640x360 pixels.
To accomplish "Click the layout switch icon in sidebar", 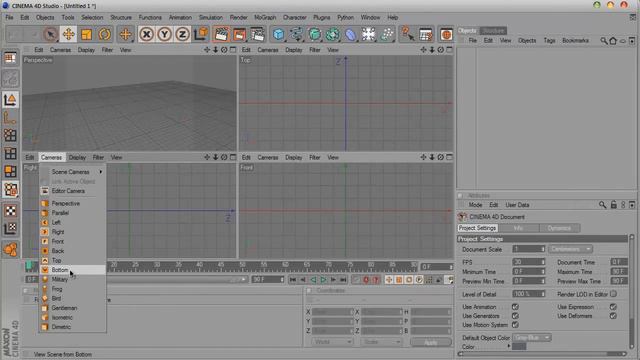I will click(10, 58).
